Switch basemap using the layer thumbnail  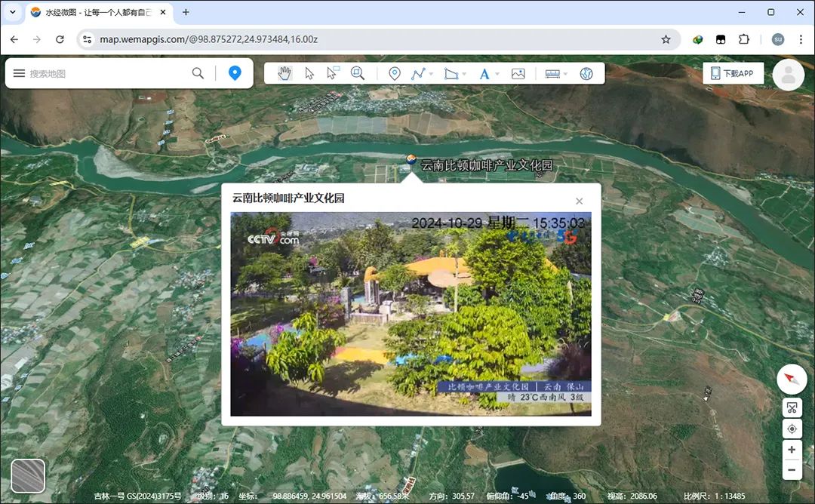coord(28,475)
